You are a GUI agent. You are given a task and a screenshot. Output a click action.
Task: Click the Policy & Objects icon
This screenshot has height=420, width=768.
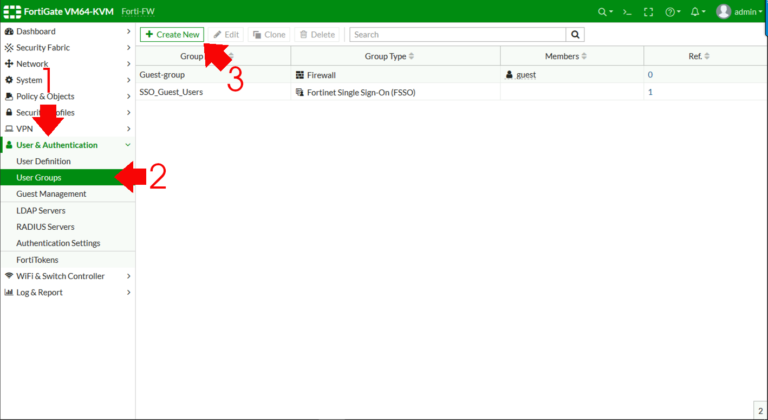pos(9,96)
